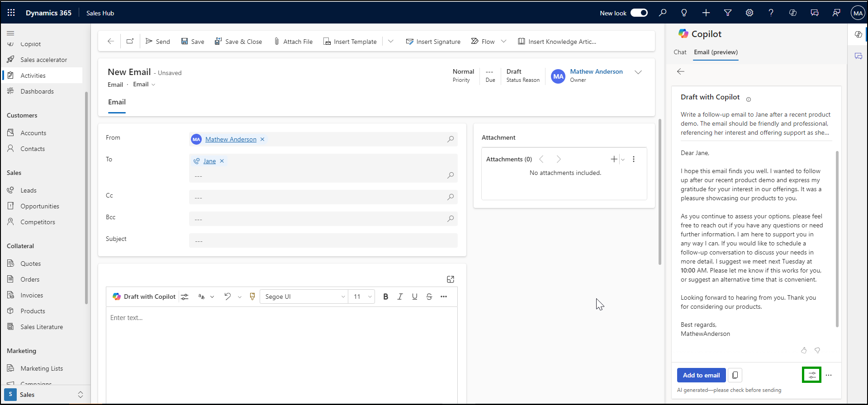Open the Segoe UI font dropdown

click(304, 297)
